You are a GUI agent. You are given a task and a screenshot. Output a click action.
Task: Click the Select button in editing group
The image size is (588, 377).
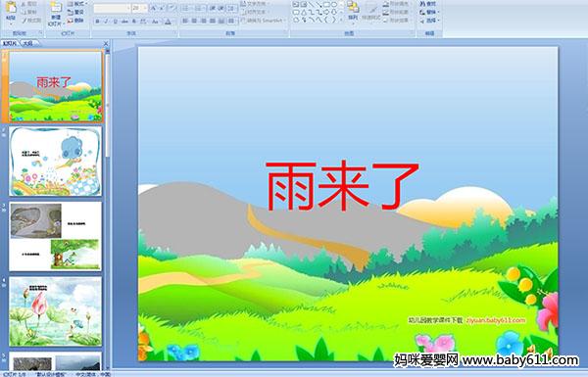[429, 21]
